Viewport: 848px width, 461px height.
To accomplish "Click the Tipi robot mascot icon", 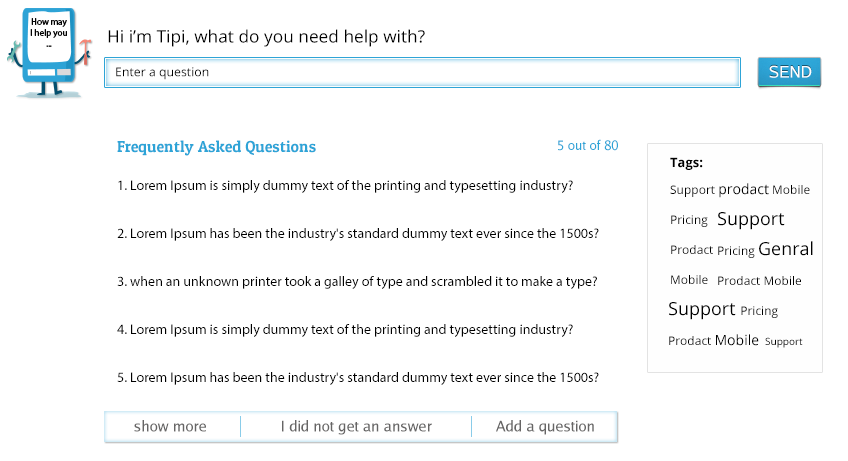I will point(49,52).
